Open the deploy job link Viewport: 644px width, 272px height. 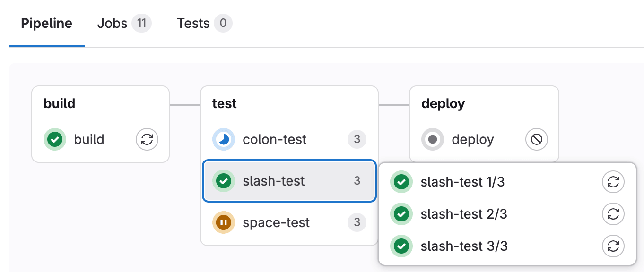tap(473, 139)
